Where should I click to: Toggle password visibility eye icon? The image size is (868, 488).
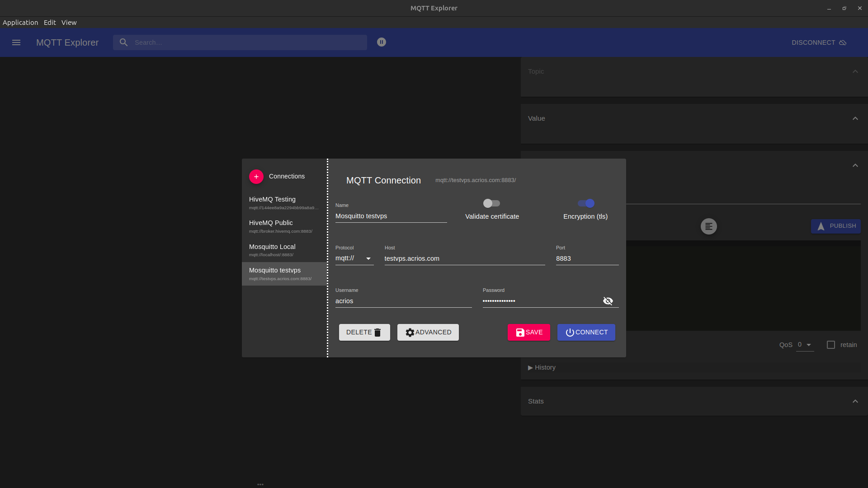pyautogui.click(x=608, y=301)
